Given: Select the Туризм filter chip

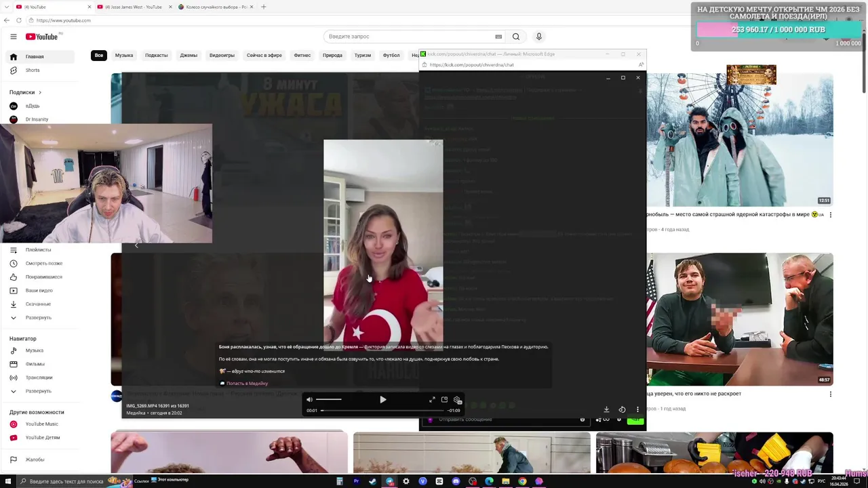Looking at the screenshot, I should pyautogui.click(x=363, y=56).
